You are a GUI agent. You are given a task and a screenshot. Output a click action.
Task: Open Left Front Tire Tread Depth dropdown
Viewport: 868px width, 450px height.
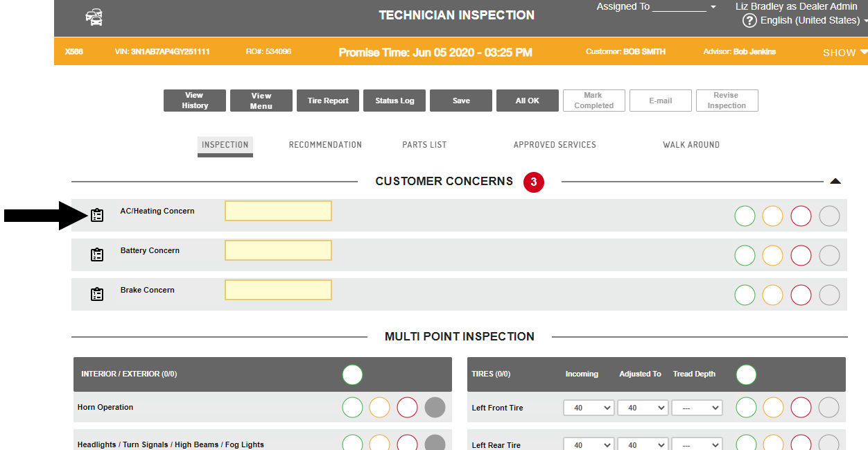pyautogui.click(x=697, y=408)
